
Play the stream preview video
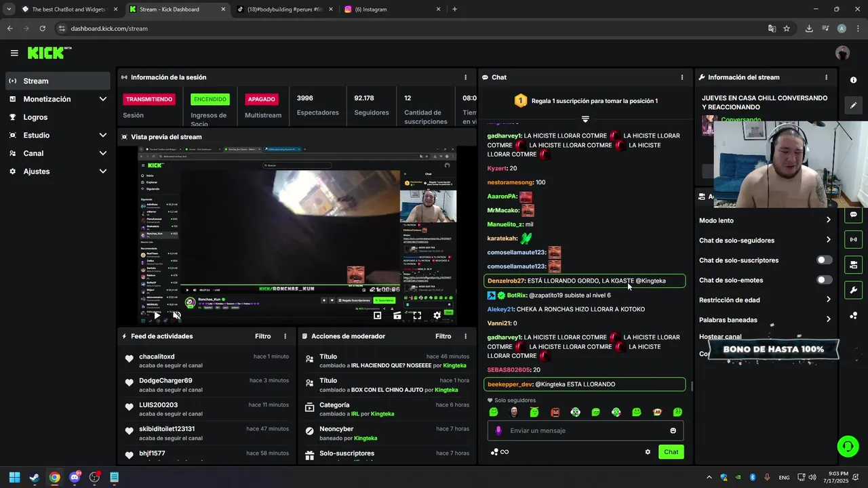tap(157, 315)
